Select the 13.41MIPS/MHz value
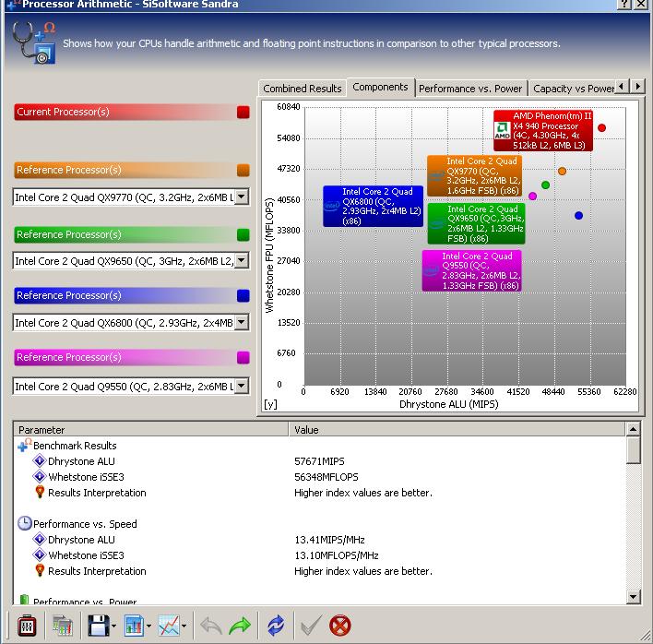This screenshot has height=644, width=653. [x=329, y=540]
